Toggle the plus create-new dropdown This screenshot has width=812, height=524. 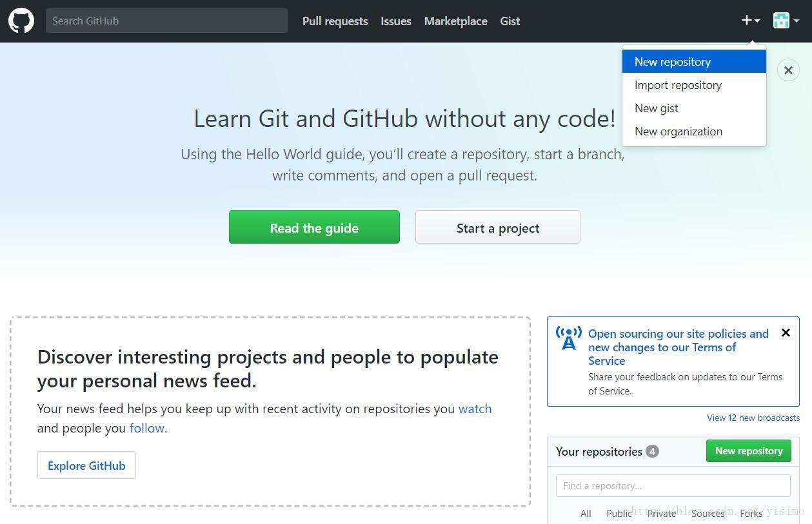[750, 21]
